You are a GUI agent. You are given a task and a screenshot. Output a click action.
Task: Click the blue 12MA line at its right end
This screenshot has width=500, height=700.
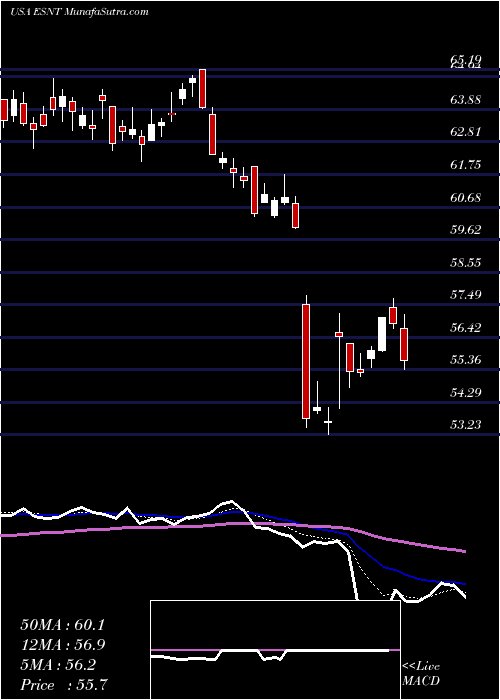tap(462, 583)
